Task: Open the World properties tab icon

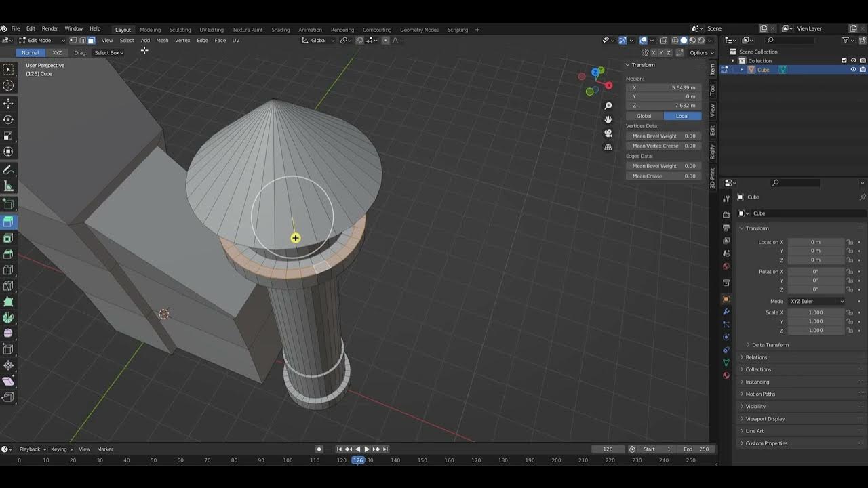Action: pyautogui.click(x=726, y=266)
